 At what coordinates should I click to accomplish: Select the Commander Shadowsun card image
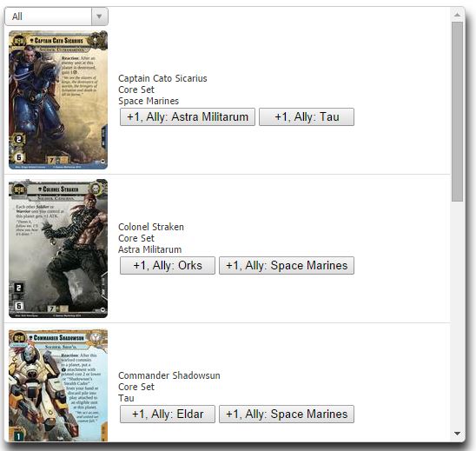(x=58, y=385)
